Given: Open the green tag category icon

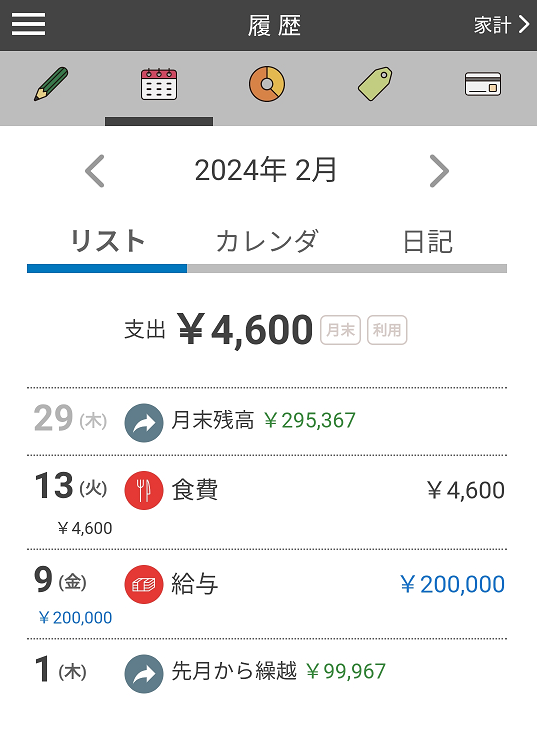Looking at the screenshot, I should 375,84.
